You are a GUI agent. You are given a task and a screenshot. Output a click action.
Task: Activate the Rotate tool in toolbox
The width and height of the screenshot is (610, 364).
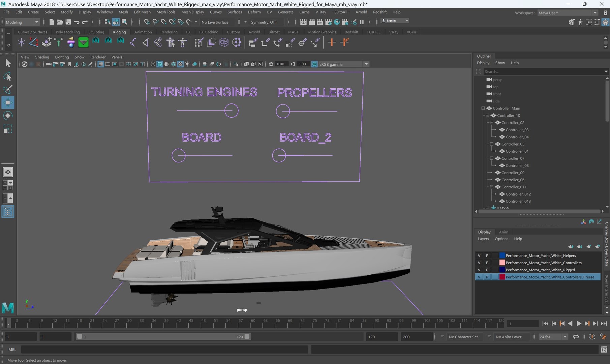point(8,116)
